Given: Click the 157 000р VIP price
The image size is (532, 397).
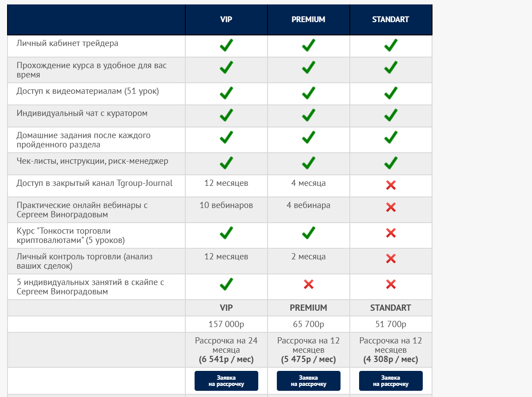Looking at the screenshot, I should [226, 324].
